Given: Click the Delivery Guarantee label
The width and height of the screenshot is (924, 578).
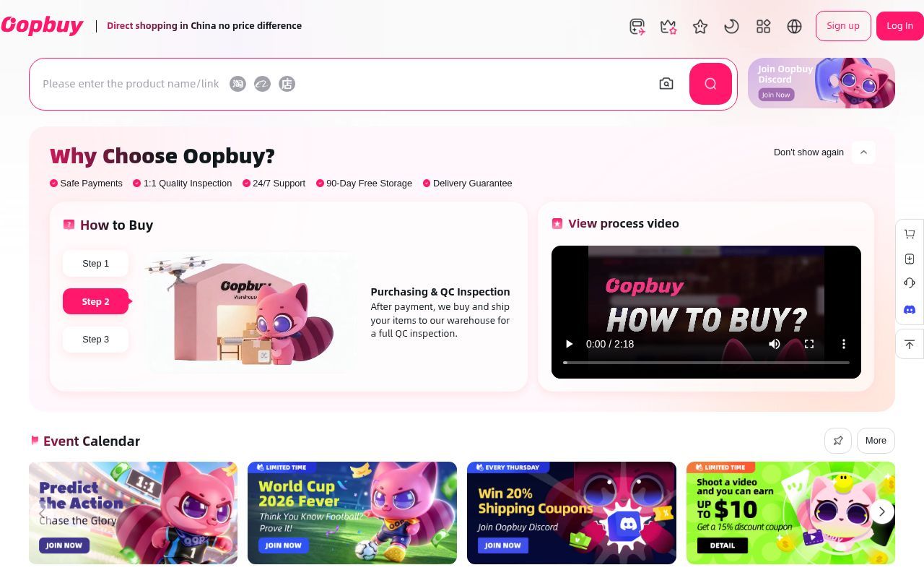Looking at the screenshot, I should (472, 184).
